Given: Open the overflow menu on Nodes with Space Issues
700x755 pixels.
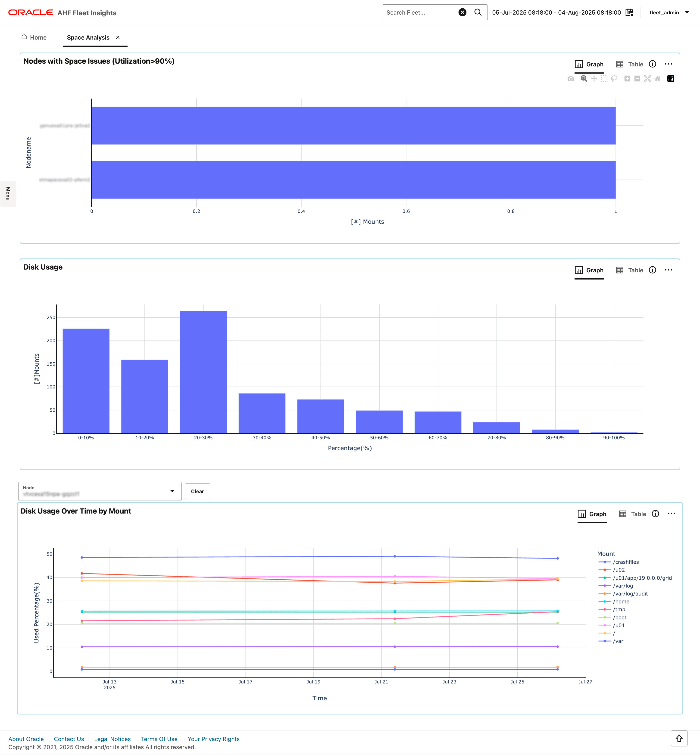Looking at the screenshot, I should 669,64.
